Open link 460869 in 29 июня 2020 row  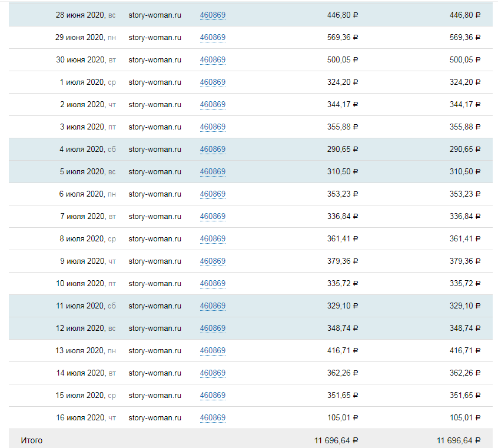[x=213, y=38]
